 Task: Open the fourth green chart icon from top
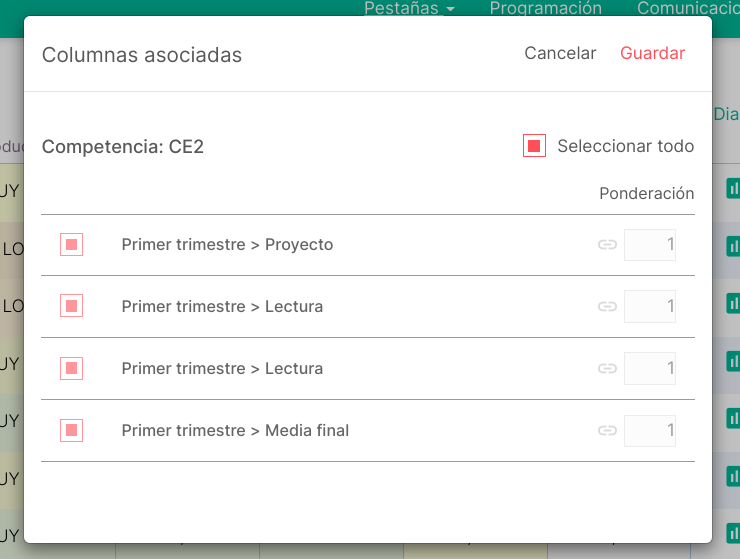click(733, 361)
